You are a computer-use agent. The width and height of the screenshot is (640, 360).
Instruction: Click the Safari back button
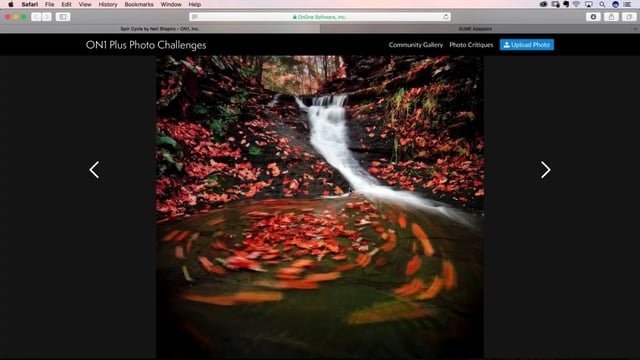36,17
